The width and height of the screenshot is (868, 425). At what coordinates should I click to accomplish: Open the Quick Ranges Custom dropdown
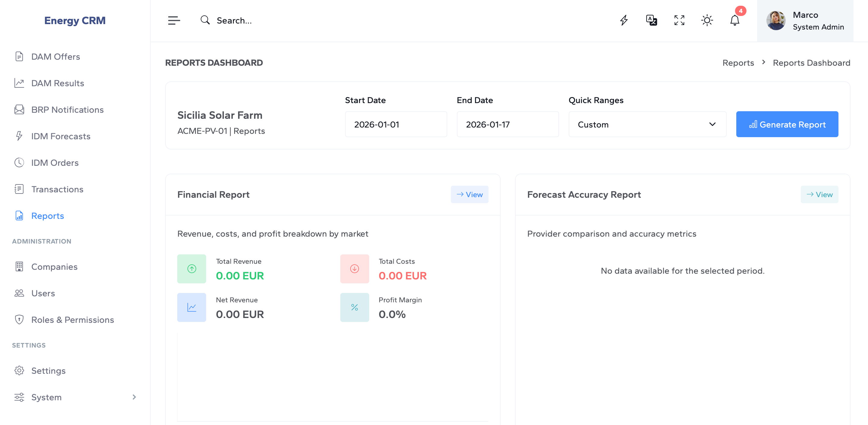[x=647, y=124]
